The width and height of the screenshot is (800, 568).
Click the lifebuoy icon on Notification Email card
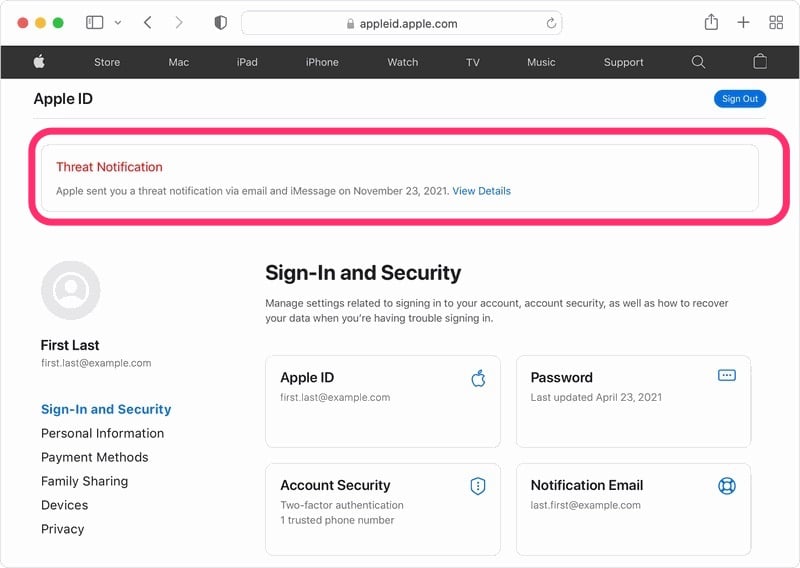(727, 486)
